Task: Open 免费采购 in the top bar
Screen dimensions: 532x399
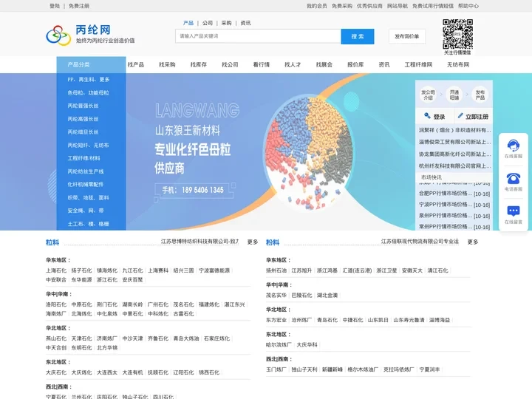Action: (x=341, y=6)
